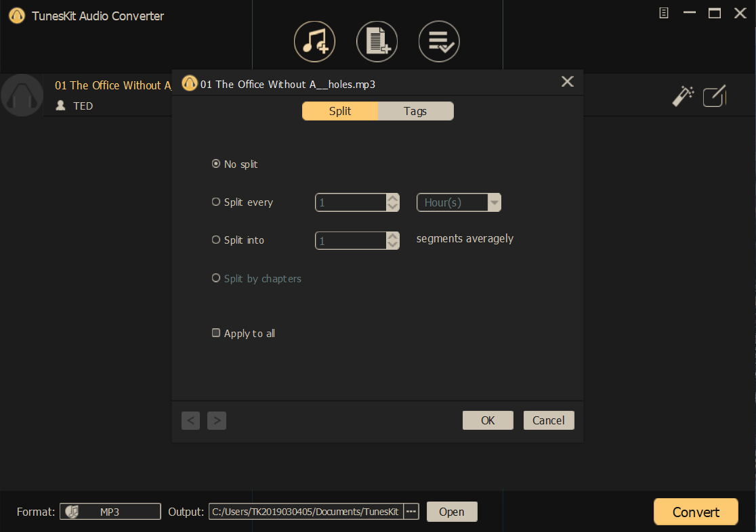
Task: Select the Split tab
Action: coord(339,111)
